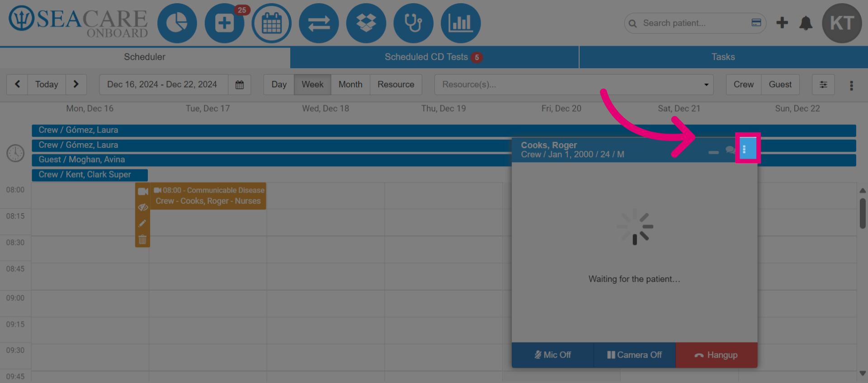Go to the previous week
This screenshot has height=383, width=868.
17,84
